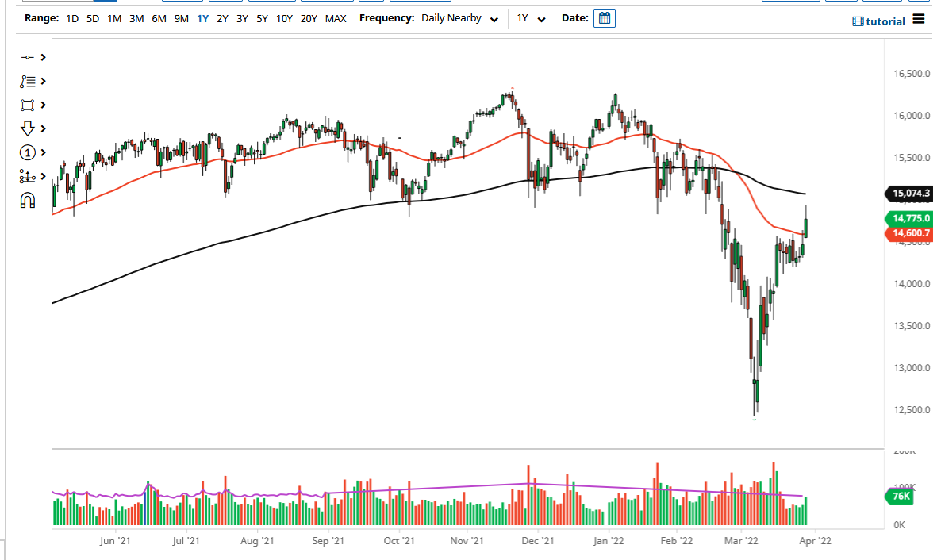941x560 pixels.
Task: Expand the arrow marker tool options
Action: tap(43, 128)
